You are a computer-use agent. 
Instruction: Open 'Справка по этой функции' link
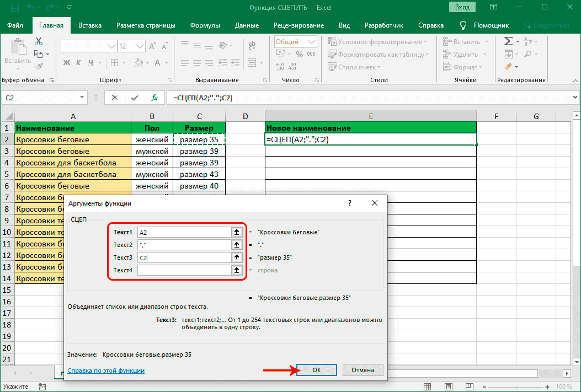click(106, 370)
